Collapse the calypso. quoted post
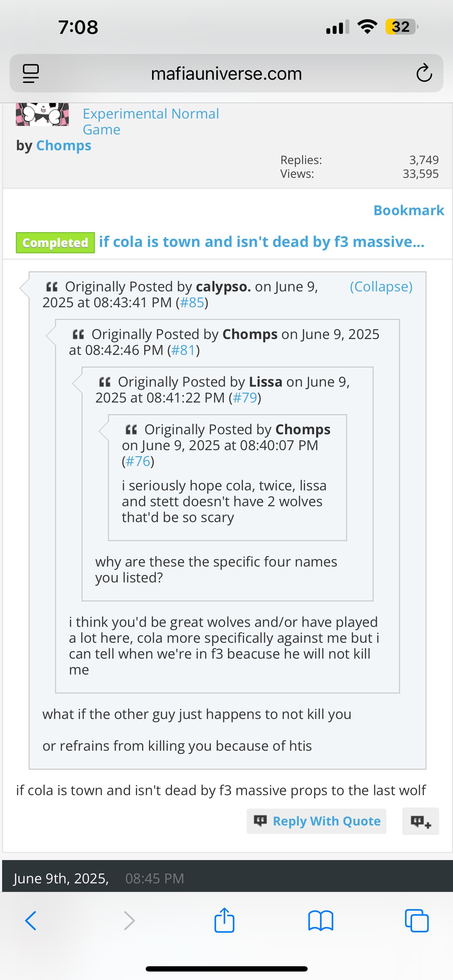Screen dimensions: 453x980 point(381,286)
